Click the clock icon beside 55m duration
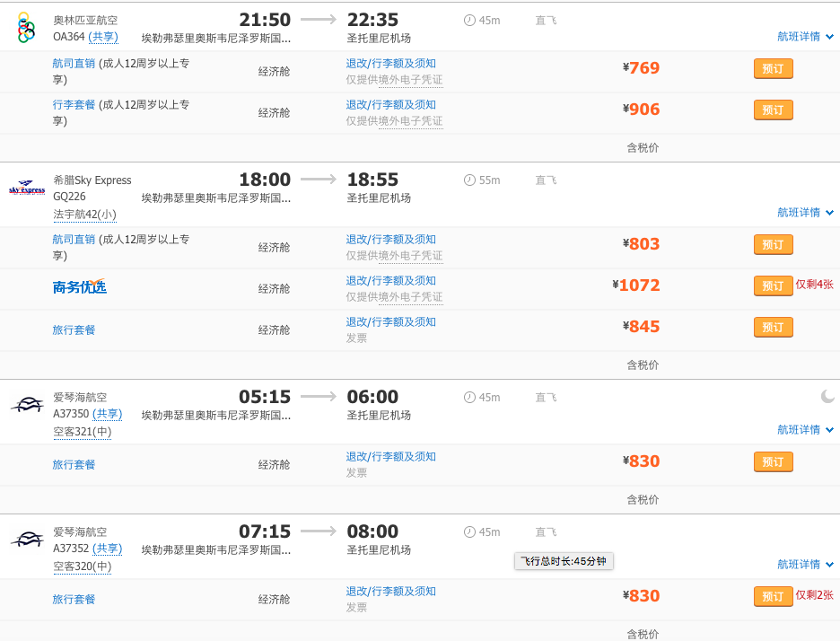This screenshot has height=641, width=840. click(x=469, y=180)
